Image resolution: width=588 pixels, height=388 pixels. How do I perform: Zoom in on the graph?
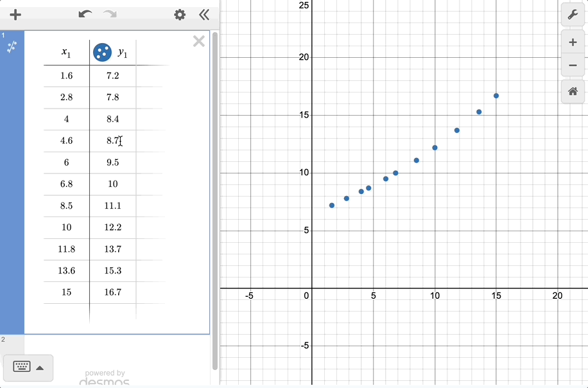point(573,42)
